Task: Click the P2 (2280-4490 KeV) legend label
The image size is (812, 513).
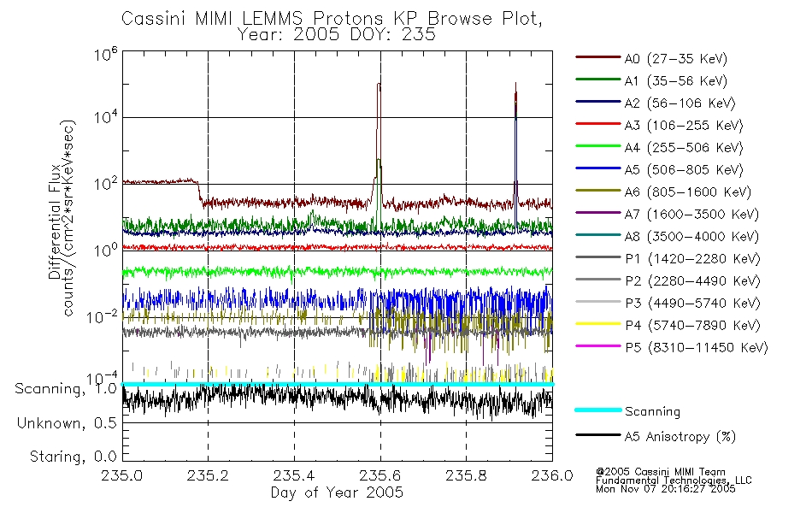Action: click(x=692, y=281)
